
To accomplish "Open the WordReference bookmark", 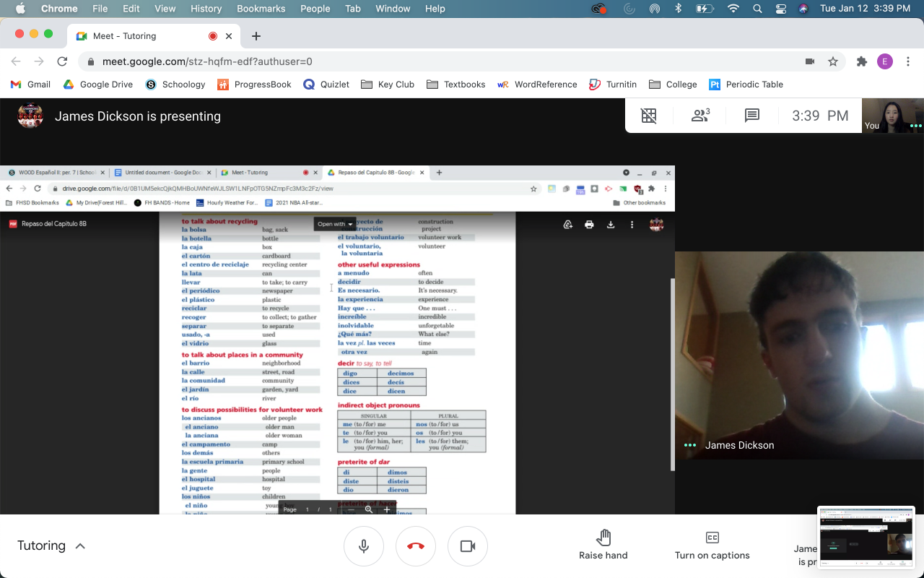I will (x=537, y=85).
